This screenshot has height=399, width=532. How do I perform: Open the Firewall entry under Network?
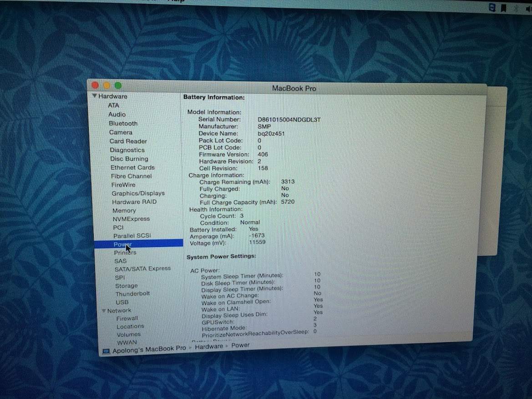(127, 318)
